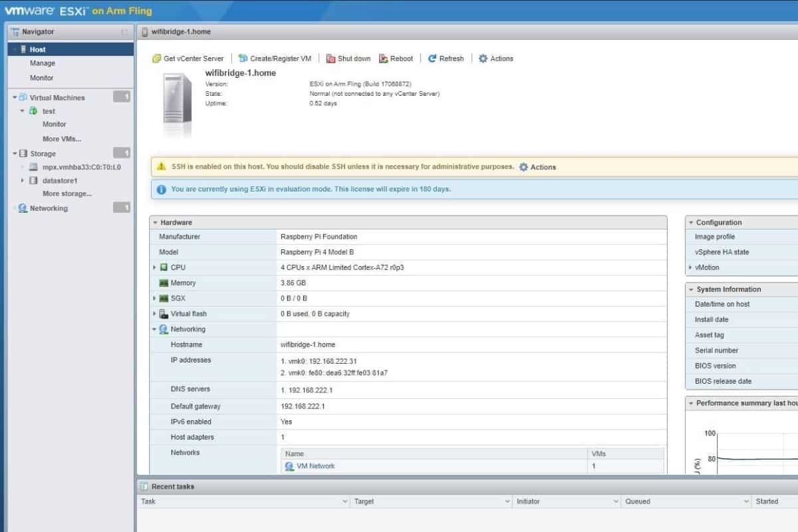Click the VM Network icon in the Networks table
Viewport: 798px width, 532px height.
click(x=289, y=466)
